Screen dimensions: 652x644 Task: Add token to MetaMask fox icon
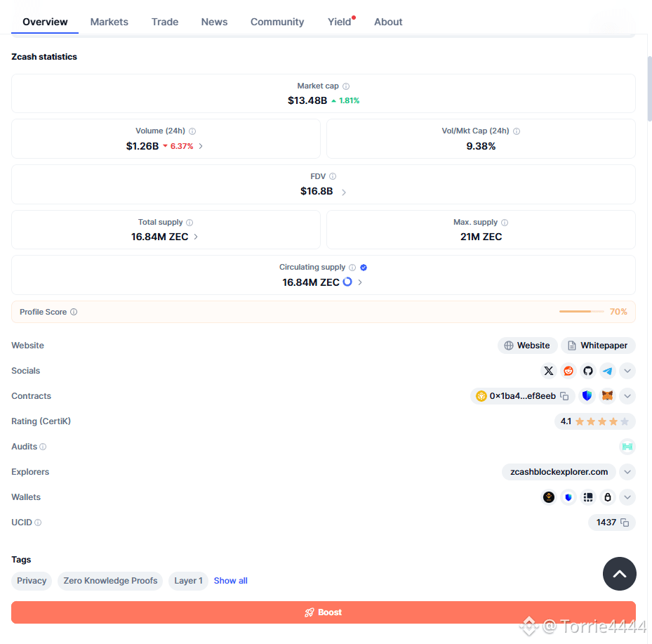pyautogui.click(x=607, y=396)
